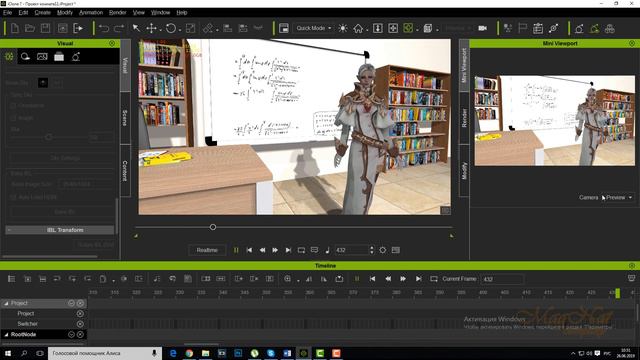Open playback settings gear icon

point(382,250)
